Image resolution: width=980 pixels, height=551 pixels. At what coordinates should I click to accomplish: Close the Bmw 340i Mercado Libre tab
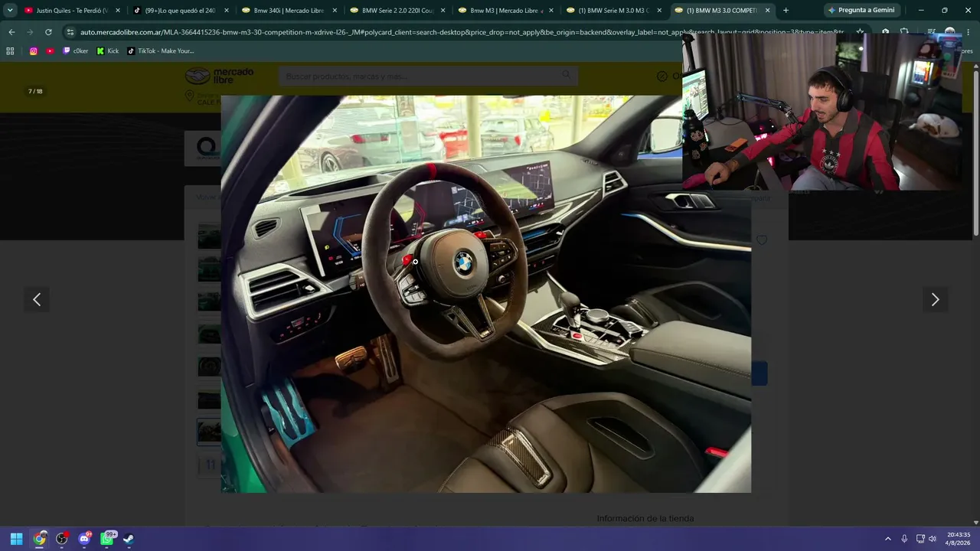tap(334, 11)
